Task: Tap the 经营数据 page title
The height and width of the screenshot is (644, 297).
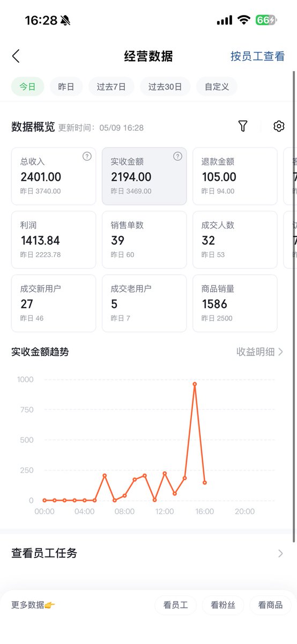Action: point(148,56)
